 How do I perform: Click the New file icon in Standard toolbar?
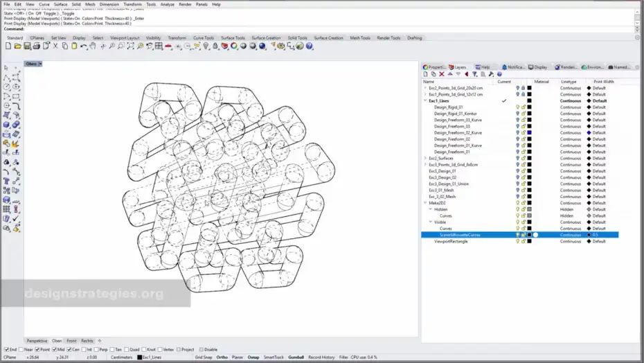tap(8, 46)
